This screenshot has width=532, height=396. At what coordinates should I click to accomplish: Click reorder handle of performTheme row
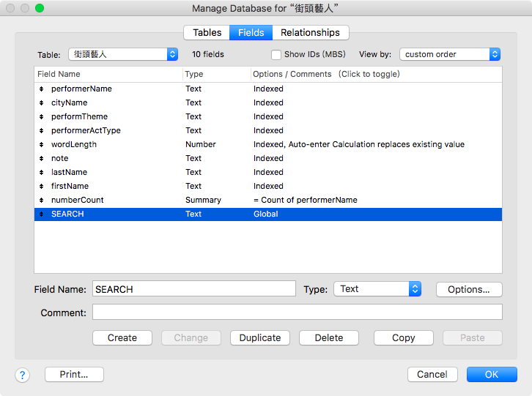point(41,116)
